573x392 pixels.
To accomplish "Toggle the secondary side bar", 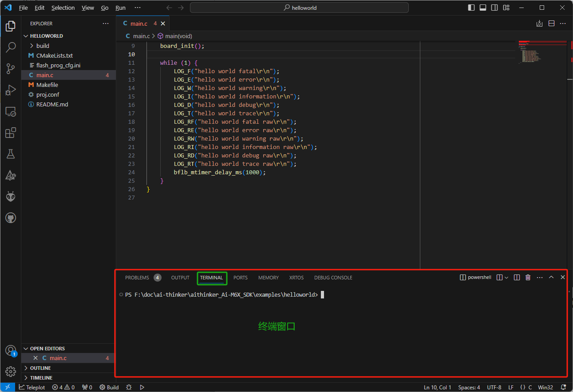I will pos(494,8).
